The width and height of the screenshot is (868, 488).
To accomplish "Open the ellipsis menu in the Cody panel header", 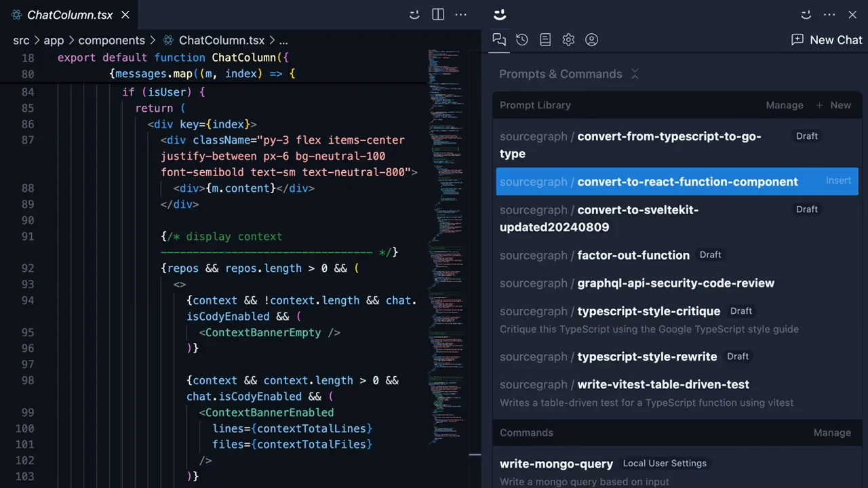I will pos(829,14).
